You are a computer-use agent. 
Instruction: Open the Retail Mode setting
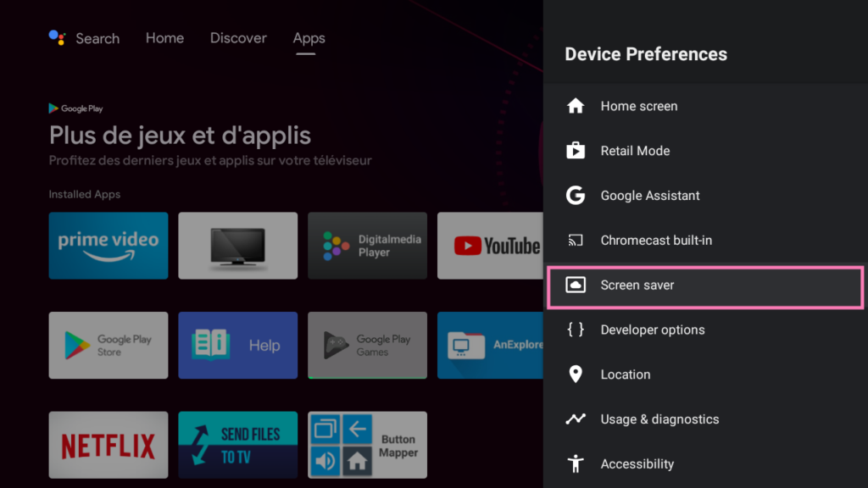(x=705, y=151)
